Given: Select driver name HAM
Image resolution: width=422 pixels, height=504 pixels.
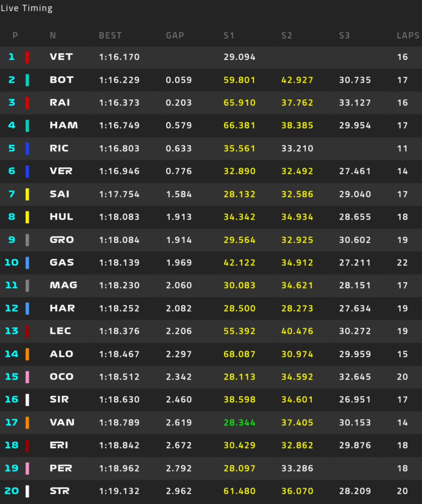Looking at the screenshot, I should [63, 125].
